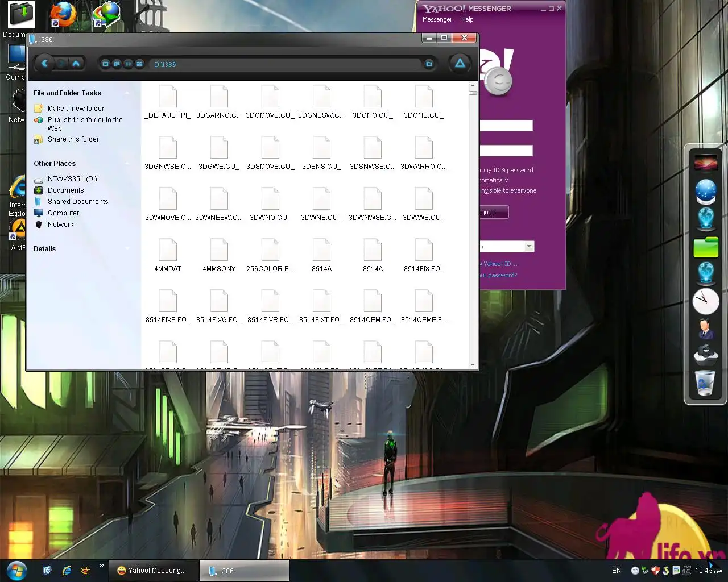Open the Windows Start orb
Image resolution: width=728 pixels, height=582 pixels.
click(x=16, y=570)
